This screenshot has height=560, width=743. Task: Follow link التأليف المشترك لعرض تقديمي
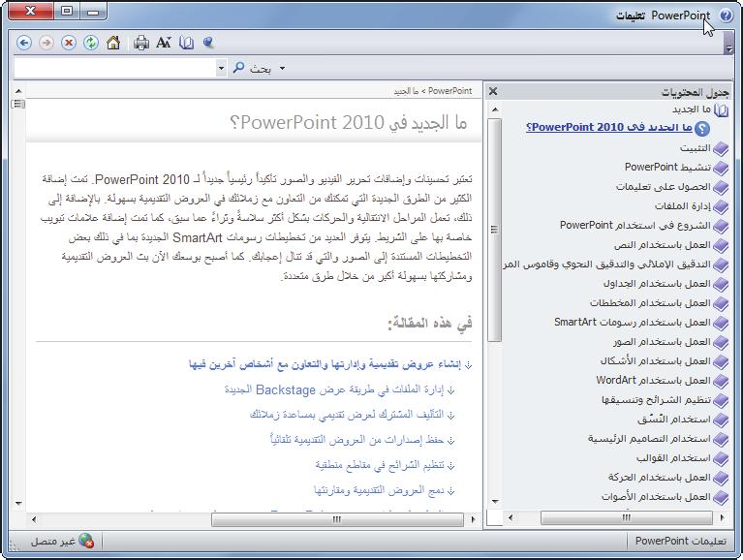(x=347, y=415)
